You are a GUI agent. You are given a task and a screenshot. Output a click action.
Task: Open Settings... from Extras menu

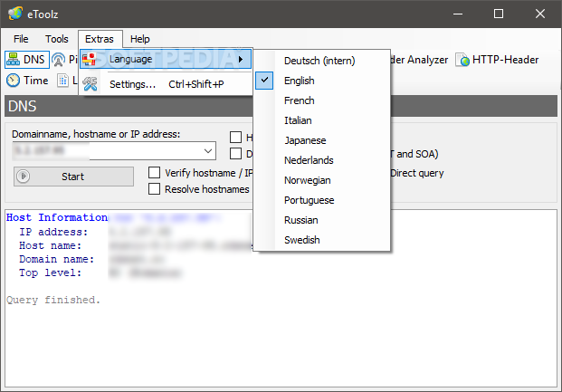(166, 84)
